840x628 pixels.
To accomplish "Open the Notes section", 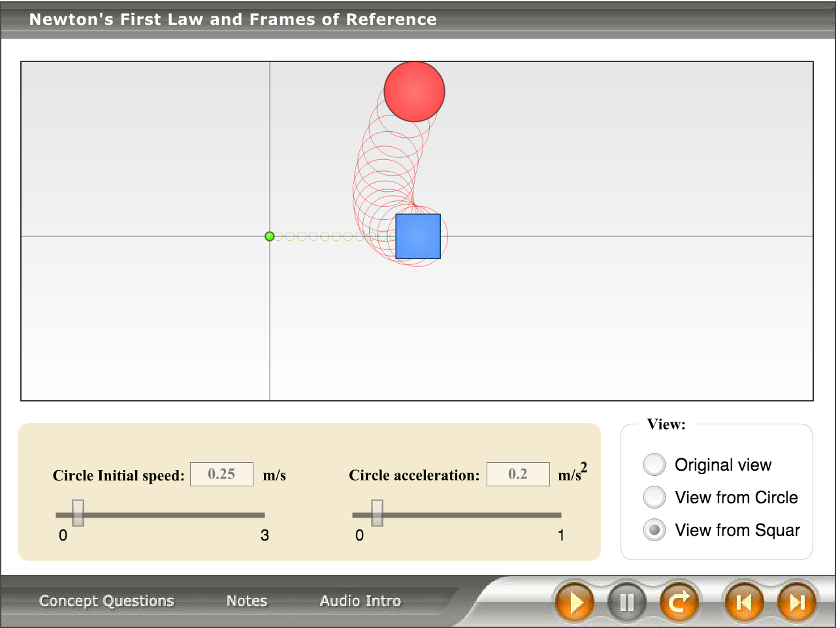I will click(x=247, y=601).
